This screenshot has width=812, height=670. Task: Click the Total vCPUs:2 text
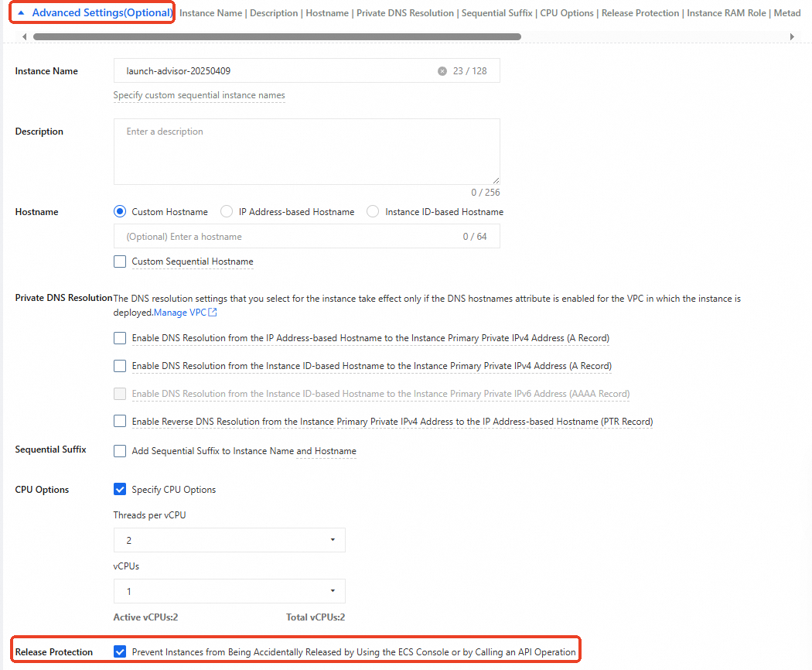pyautogui.click(x=316, y=617)
